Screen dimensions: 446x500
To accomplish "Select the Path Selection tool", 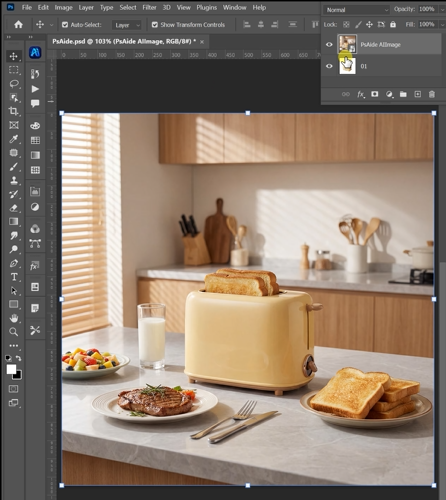I will (x=14, y=291).
